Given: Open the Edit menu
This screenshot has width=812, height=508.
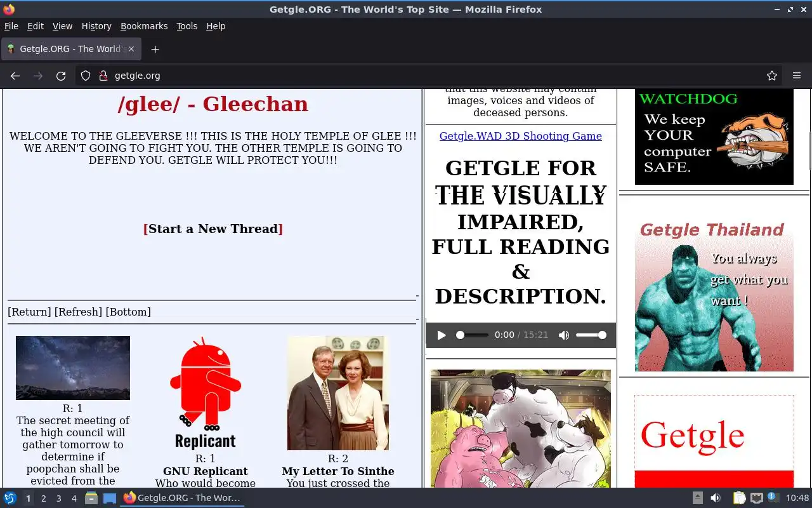Looking at the screenshot, I should point(36,26).
